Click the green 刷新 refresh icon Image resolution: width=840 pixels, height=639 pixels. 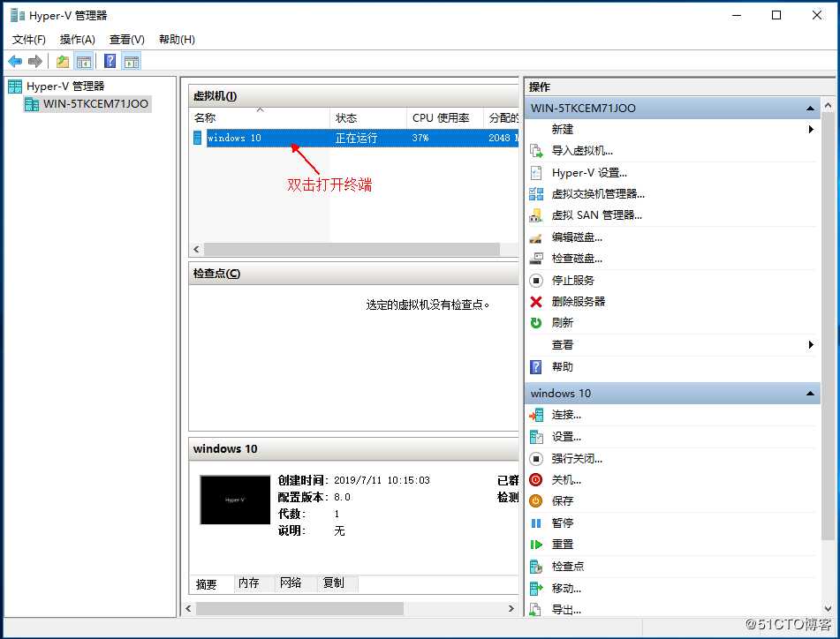536,323
